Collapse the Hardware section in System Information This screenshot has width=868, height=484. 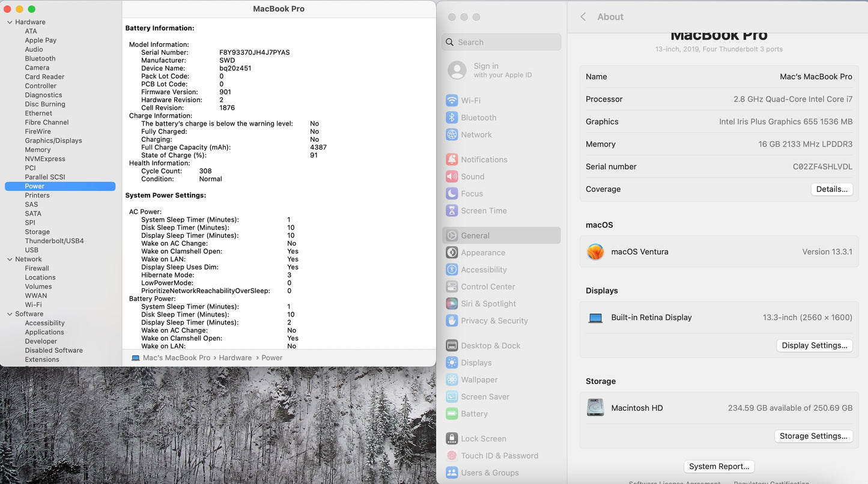pos(9,22)
